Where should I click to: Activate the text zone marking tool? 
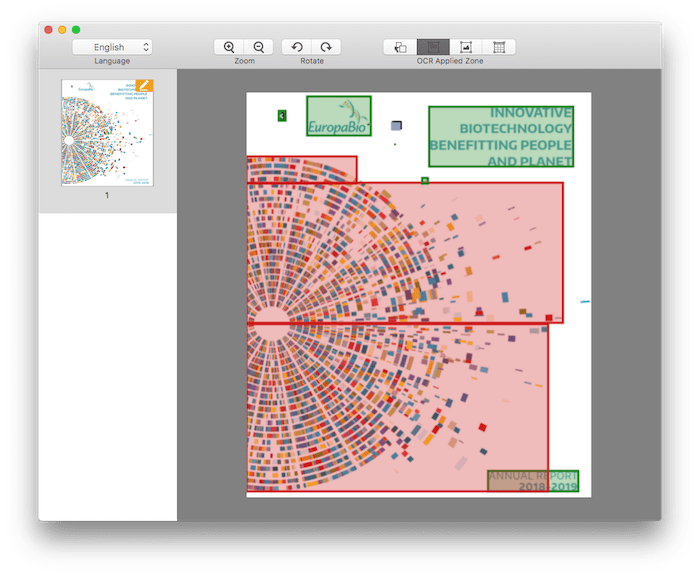point(433,47)
